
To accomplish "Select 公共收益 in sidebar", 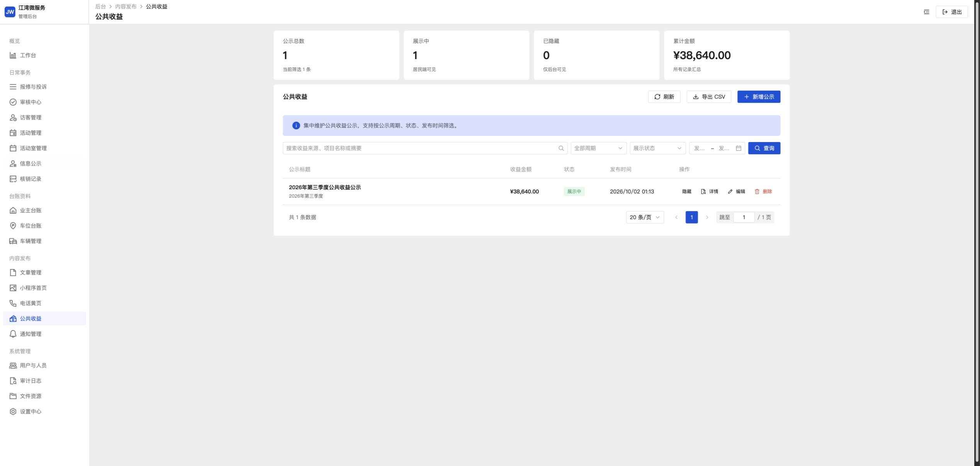I will coord(44,319).
